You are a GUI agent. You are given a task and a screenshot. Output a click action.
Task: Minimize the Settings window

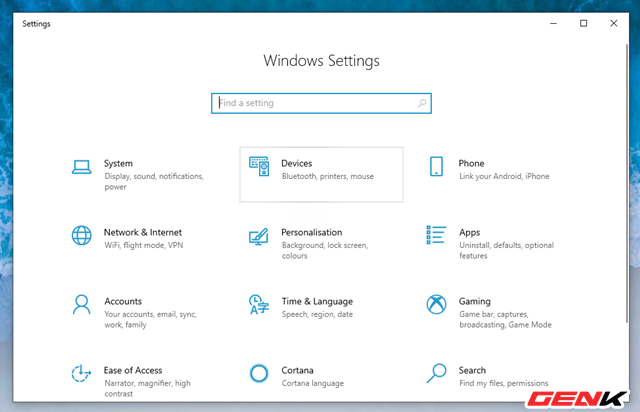pyautogui.click(x=553, y=24)
